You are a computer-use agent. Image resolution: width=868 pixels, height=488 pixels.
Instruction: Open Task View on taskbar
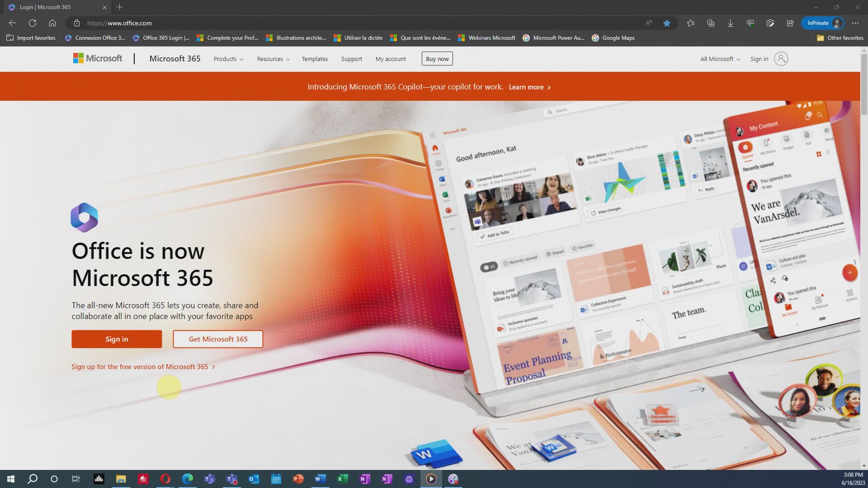pos(76,479)
